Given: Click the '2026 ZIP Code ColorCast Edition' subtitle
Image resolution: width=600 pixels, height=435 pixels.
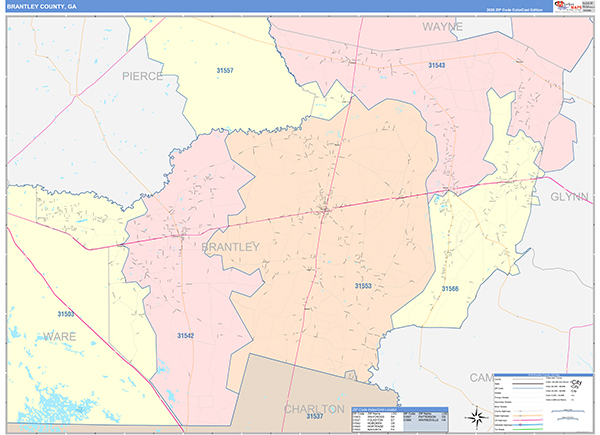Looking at the screenshot, I should coord(514,10).
